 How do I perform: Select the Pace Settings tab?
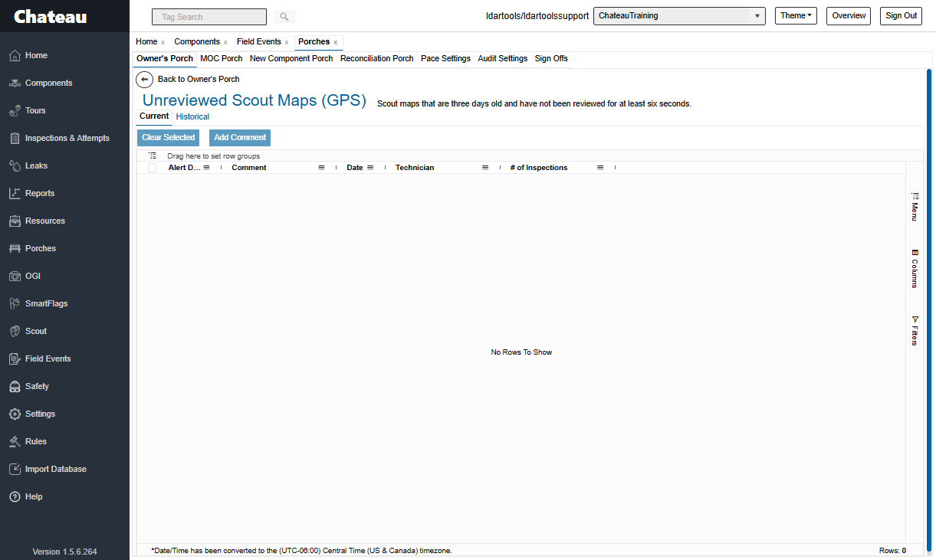445,58
